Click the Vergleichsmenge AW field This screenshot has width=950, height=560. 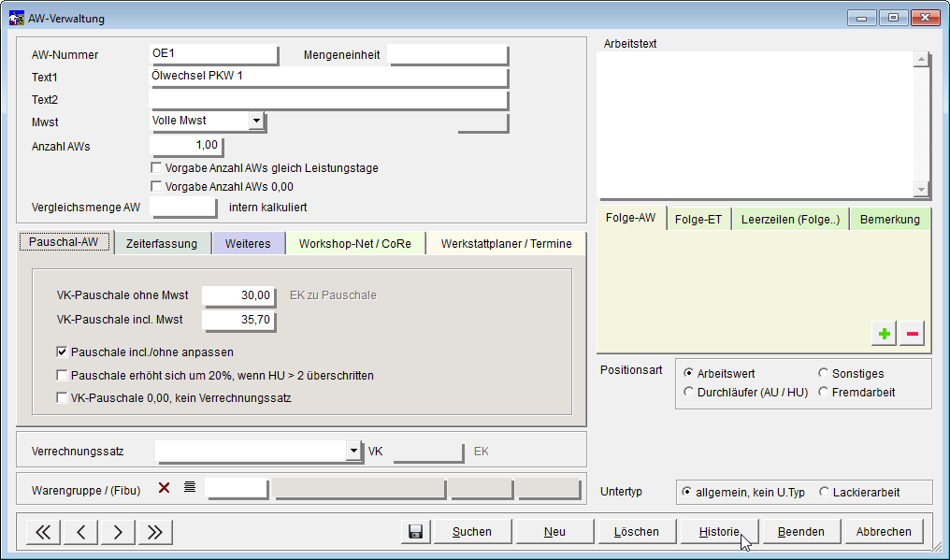click(183, 207)
